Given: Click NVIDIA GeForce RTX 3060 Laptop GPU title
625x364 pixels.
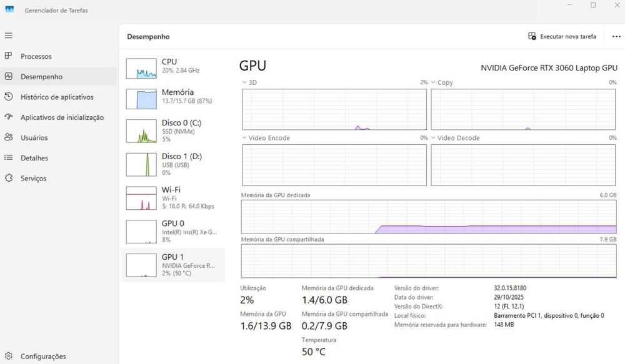Looking at the screenshot, I should pos(549,67).
